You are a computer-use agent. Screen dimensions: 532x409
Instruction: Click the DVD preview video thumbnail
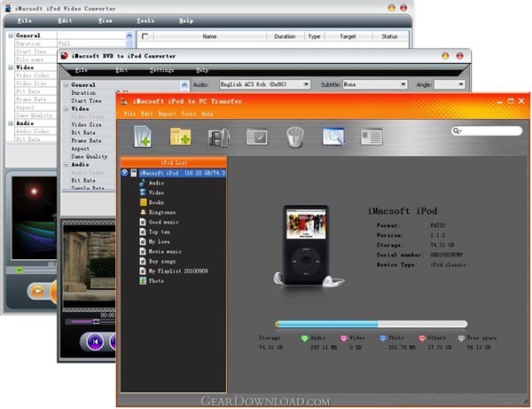(90, 266)
